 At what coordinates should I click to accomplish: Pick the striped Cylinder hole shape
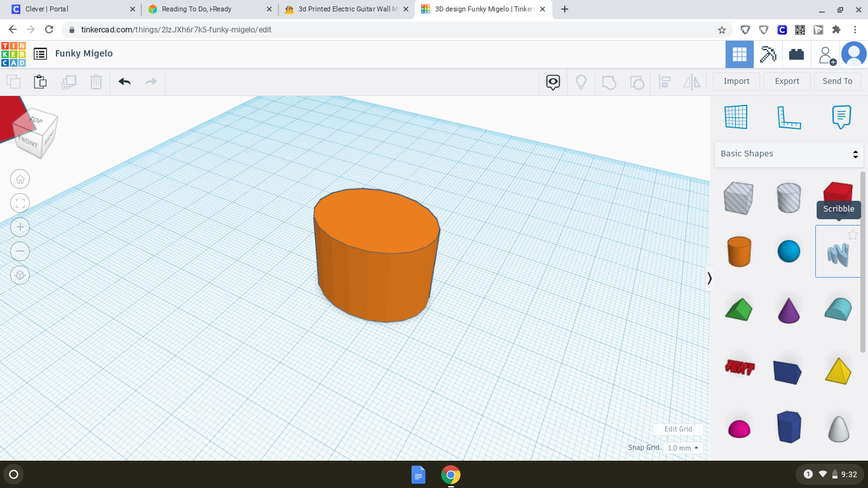tap(789, 198)
